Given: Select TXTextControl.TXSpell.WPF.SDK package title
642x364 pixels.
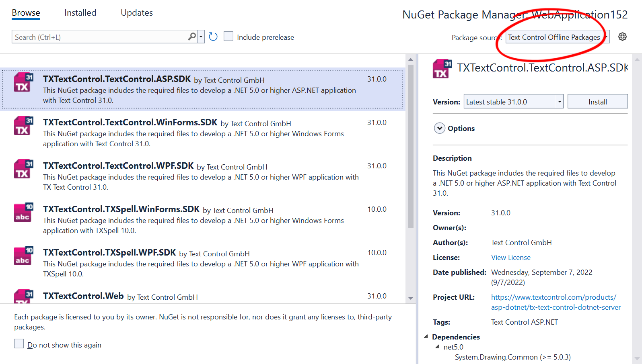Looking at the screenshot, I should pos(109,253).
